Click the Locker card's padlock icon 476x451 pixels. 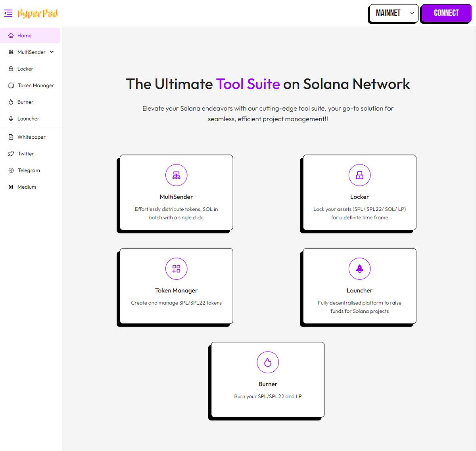[x=360, y=175]
